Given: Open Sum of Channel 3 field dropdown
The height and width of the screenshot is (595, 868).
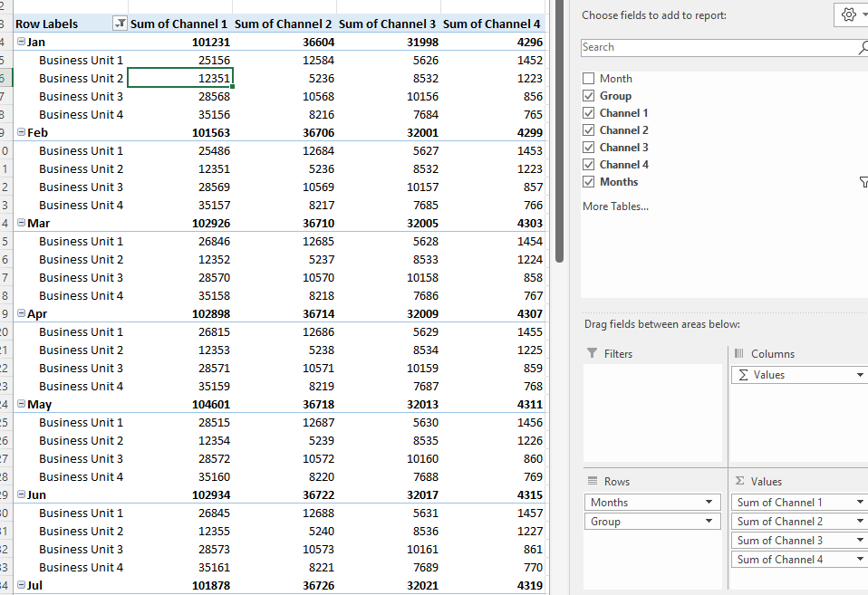Looking at the screenshot, I should [860, 540].
